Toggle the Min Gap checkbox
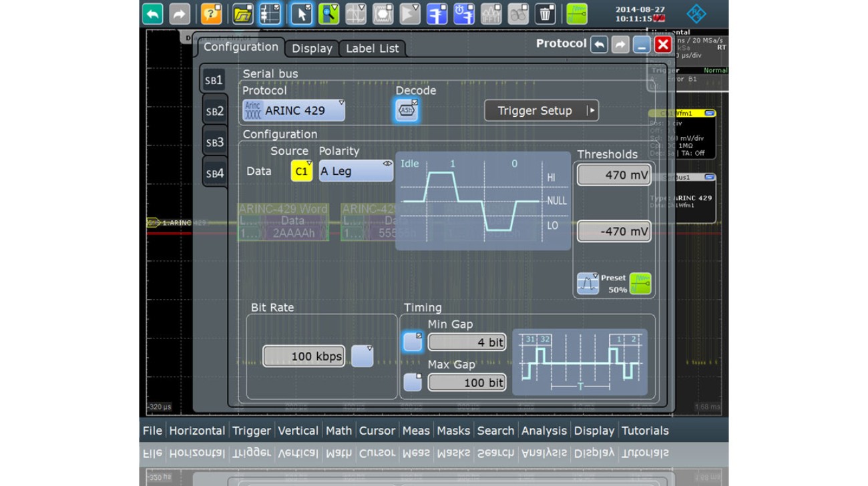The image size is (868, 486). pos(413,342)
